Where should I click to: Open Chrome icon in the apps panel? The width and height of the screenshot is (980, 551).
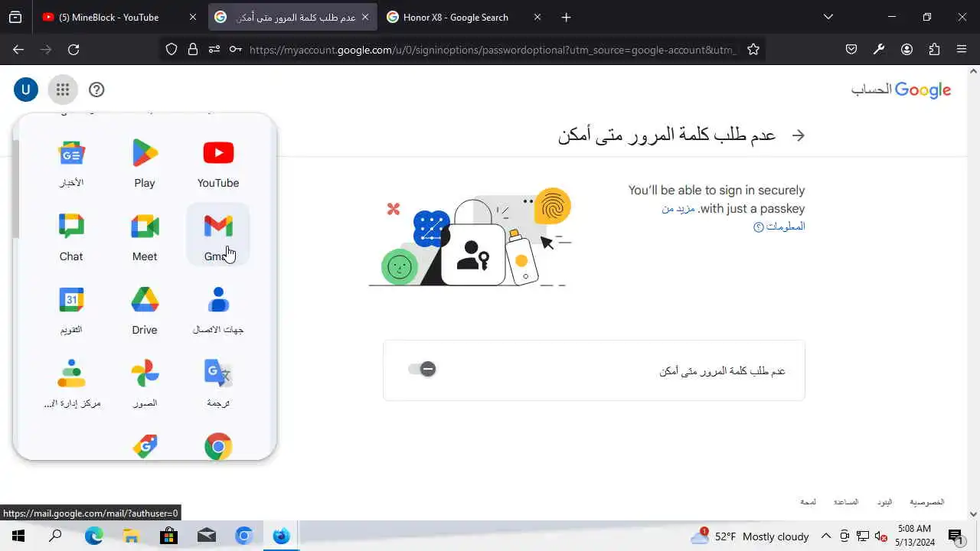pos(218,446)
